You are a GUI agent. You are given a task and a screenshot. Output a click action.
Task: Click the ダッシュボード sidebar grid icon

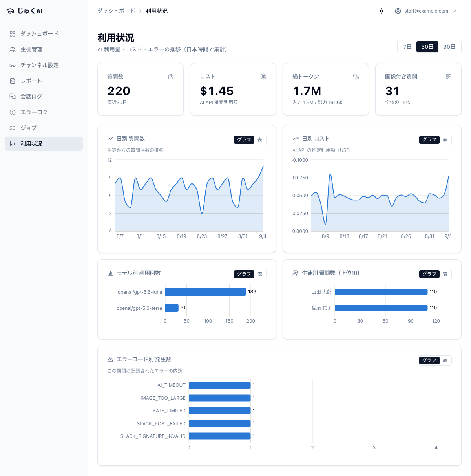click(13, 34)
